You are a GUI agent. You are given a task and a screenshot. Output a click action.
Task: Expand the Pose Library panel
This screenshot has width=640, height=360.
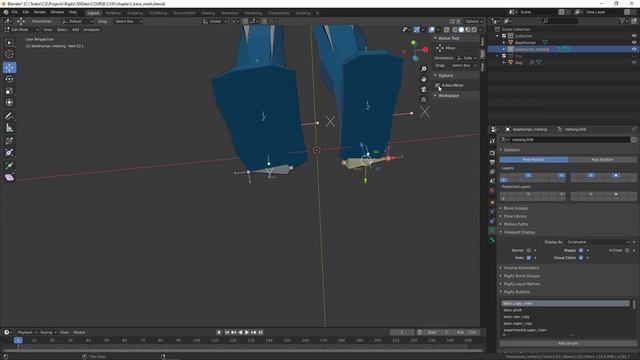pyautogui.click(x=515, y=216)
